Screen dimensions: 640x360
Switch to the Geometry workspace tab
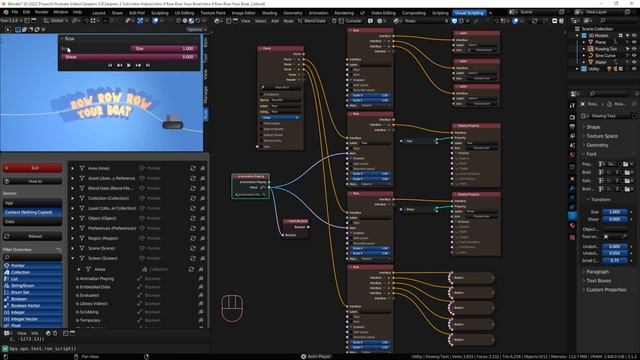(x=293, y=13)
